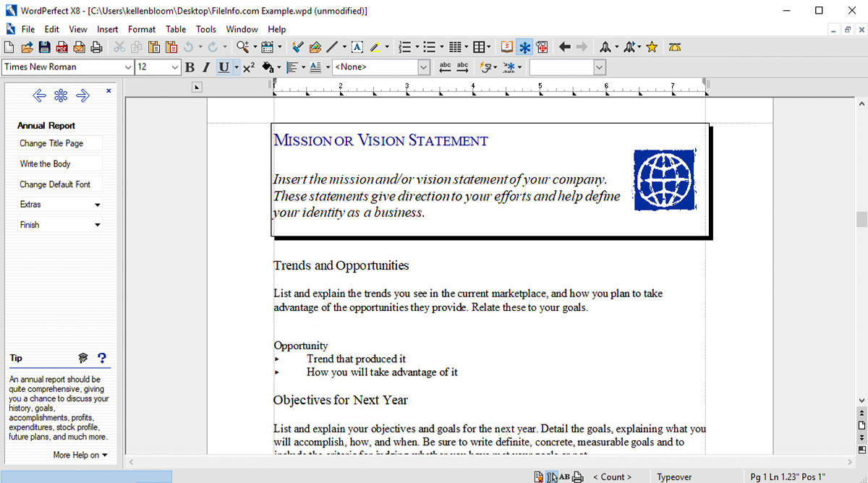
Task: Toggle Italic formatting
Action: [206, 67]
